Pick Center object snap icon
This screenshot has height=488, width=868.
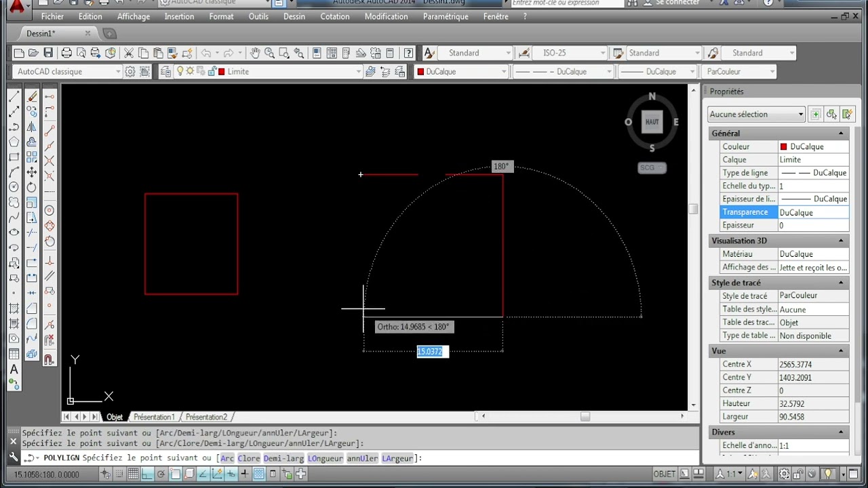tap(50, 210)
